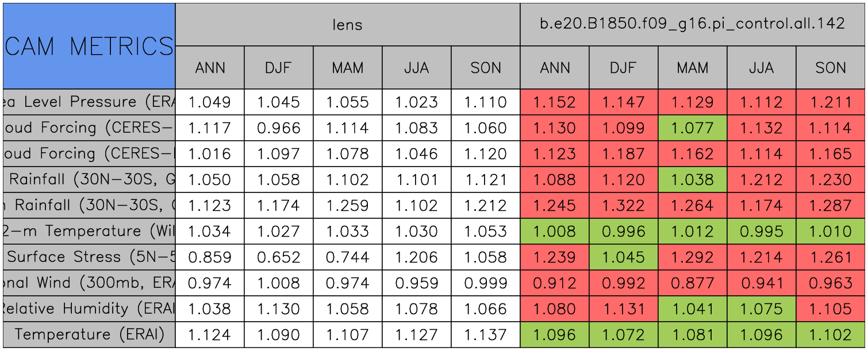Click the 2-m Temperature row label
Viewport: 868px width, 351px height.
(89, 231)
